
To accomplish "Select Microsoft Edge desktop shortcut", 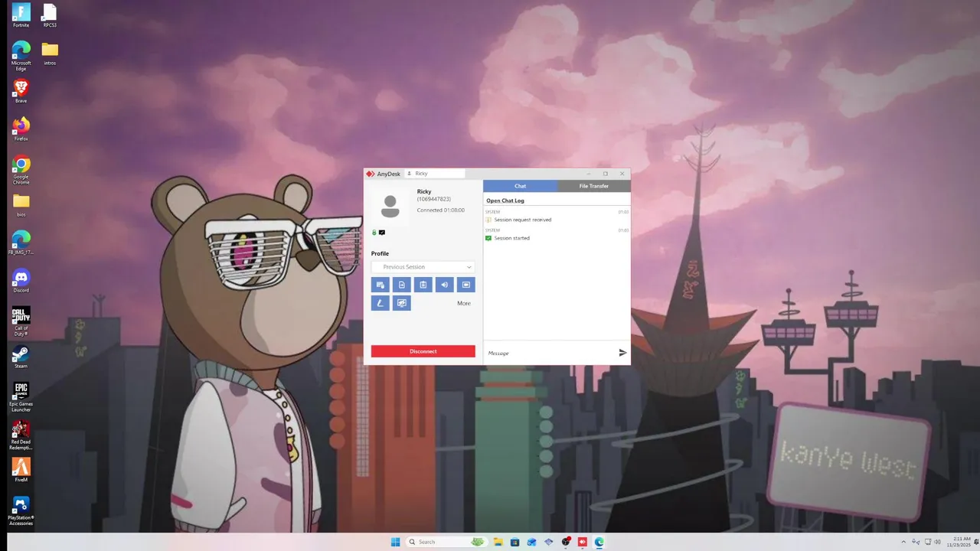I will (21, 55).
